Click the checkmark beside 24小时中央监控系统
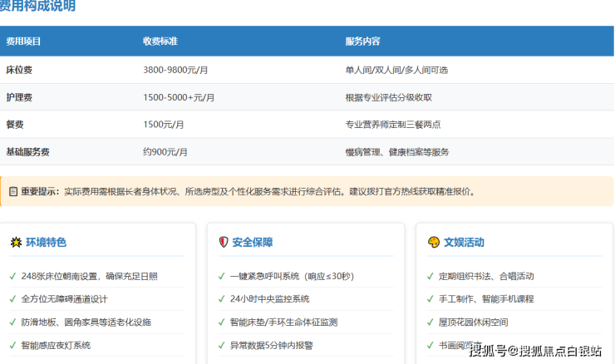Image resolution: width=615 pixels, height=364 pixels. 221,299
